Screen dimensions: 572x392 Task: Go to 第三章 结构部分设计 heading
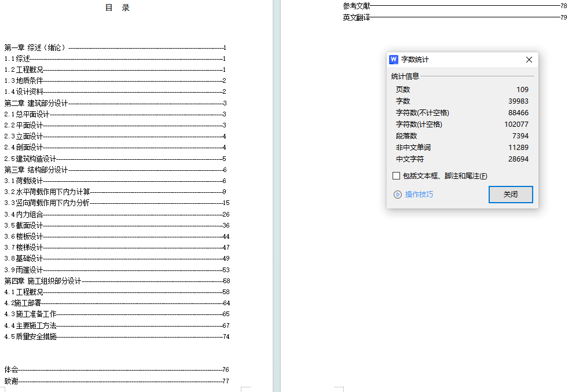[36, 170]
